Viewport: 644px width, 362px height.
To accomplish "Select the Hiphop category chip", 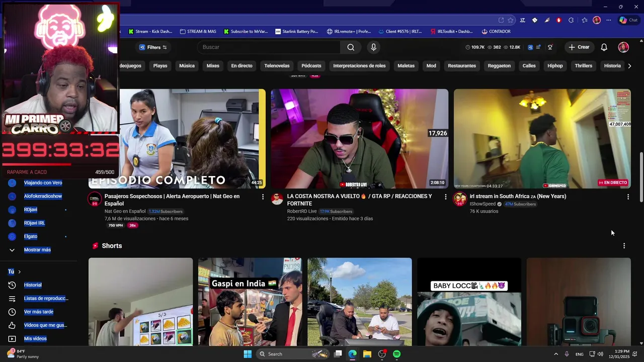I will click(x=555, y=66).
